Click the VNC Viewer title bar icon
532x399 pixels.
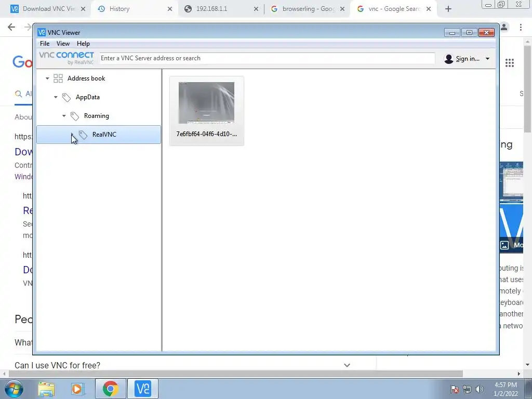coord(42,32)
